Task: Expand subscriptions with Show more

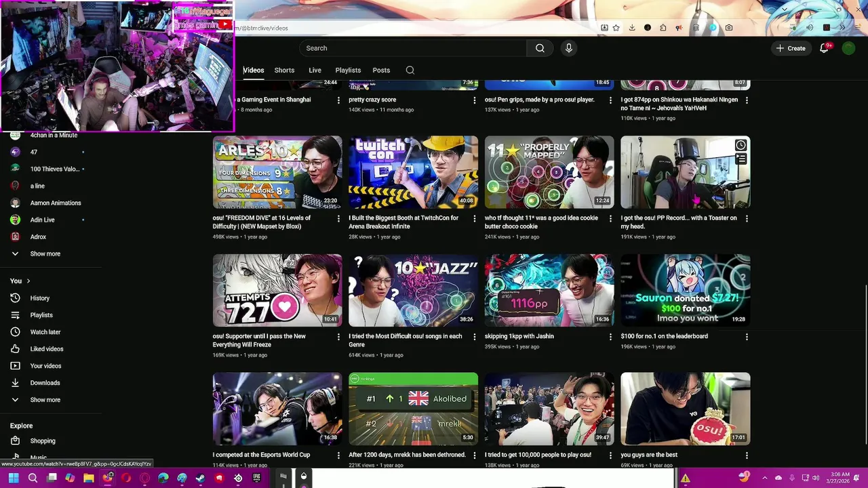Action: [45, 254]
